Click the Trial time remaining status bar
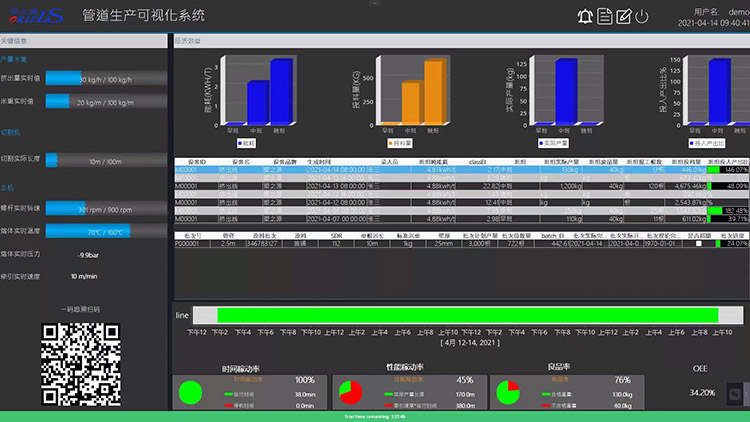 pyautogui.click(x=375, y=417)
